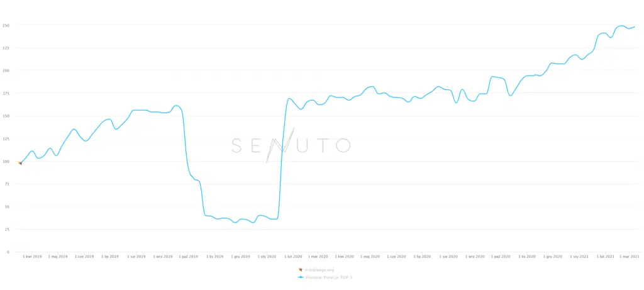
Task: Click the orange legend icon beside 4challenge.org
Action: click(301, 270)
